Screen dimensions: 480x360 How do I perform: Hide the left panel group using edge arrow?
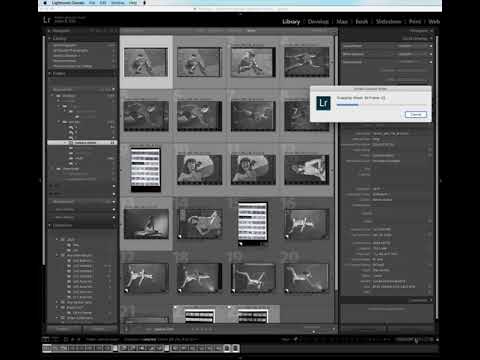pos(40,181)
